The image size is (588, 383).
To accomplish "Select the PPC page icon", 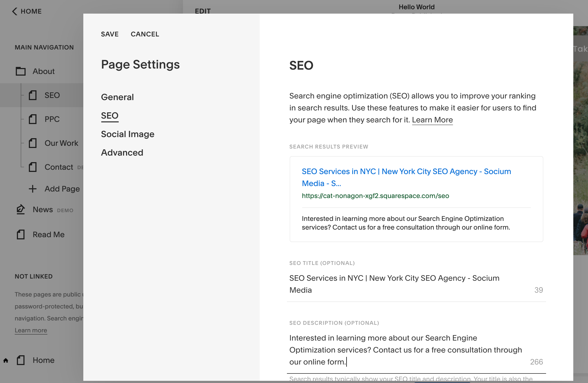I will pyautogui.click(x=33, y=119).
